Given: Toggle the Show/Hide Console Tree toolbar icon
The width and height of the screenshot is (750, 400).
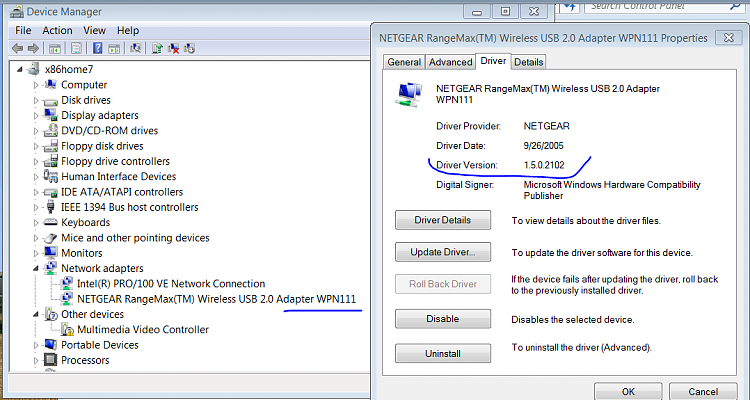Looking at the screenshot, I should (55, 48).
